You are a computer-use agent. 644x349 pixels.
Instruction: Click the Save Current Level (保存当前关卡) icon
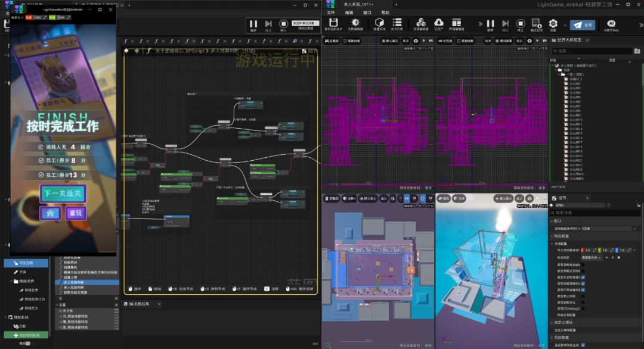coord(334,24)
